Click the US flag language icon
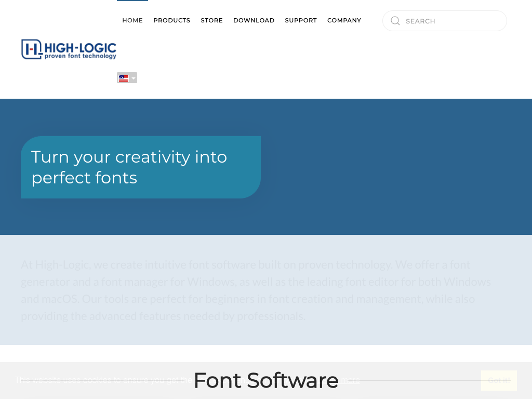532x399 pixels. pyautogui.click(x=124, y=78)
